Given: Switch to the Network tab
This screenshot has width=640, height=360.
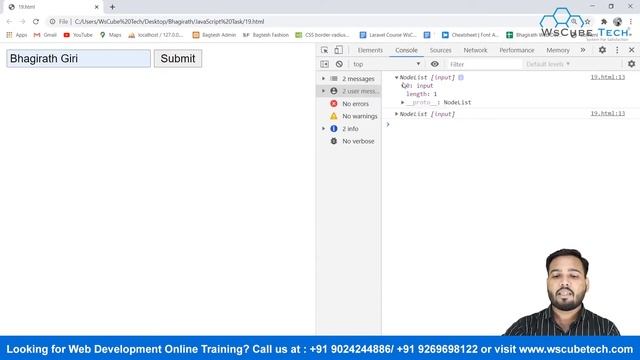Looking at the screenshot, I should [x=476, y=50].
